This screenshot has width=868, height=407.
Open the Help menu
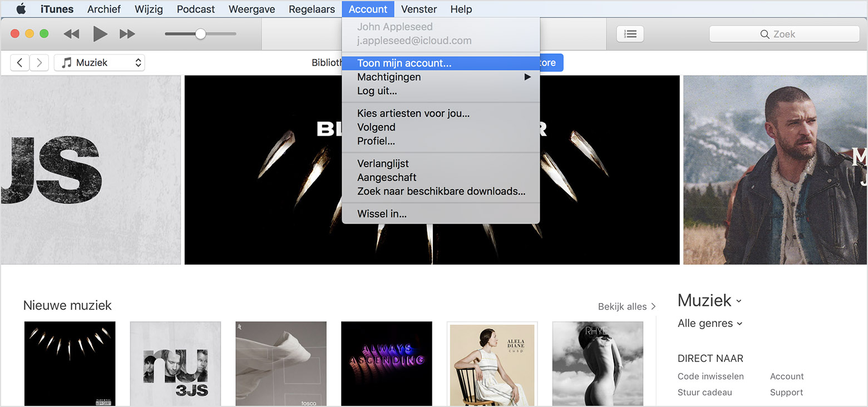point(461,9)
